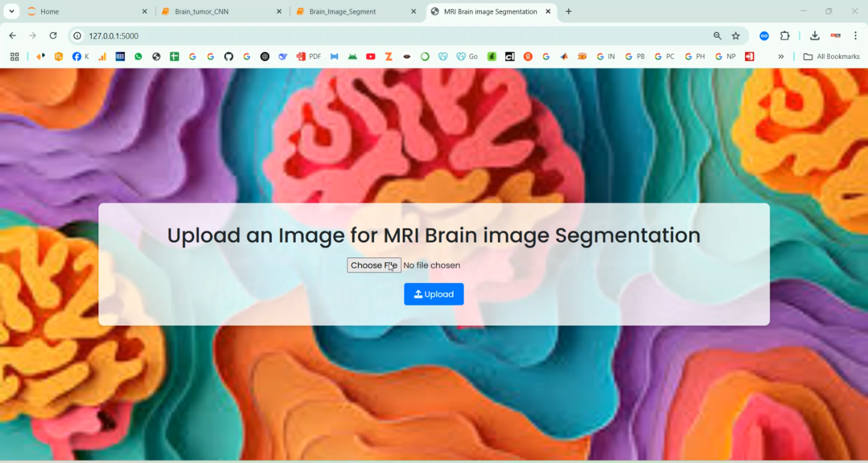Go forward to the next page

[x=33, y=36]
